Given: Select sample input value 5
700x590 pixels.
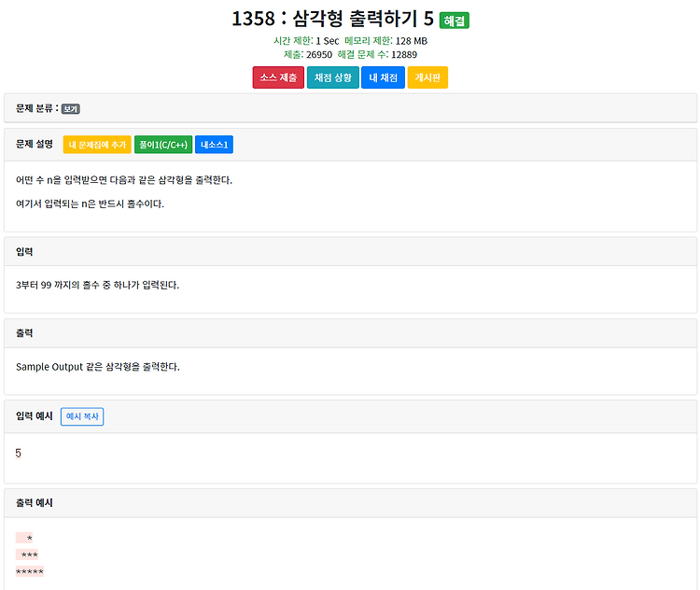Looking at the screenshot, I should pyautogui.click(x=19, y=454).
